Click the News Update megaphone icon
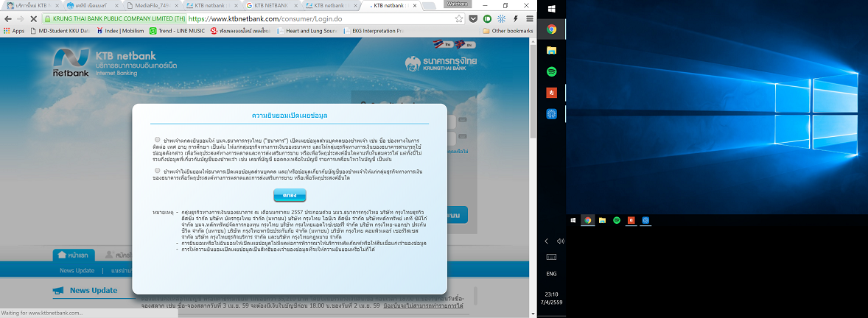Viewport: 868px width, 318px height. tap(57, 290)
